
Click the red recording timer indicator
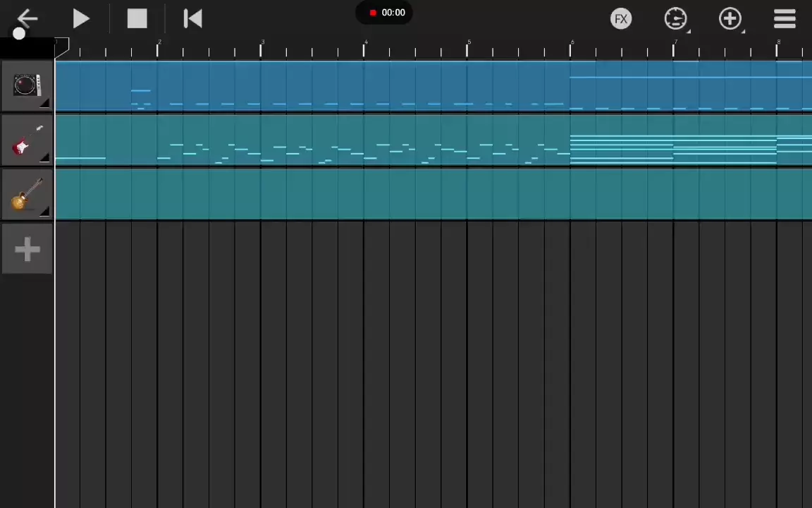click(x=386, y=13)
